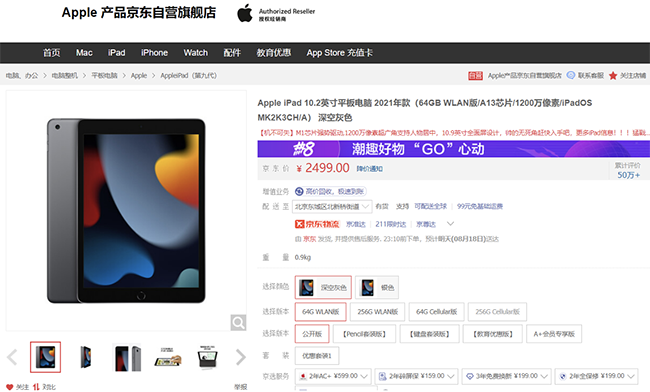Click the next thumbnails right arrow

point(241,357)
